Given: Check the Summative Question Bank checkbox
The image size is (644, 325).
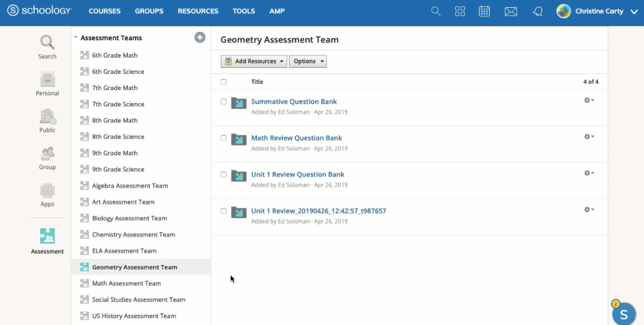Looking at the screenshot, I should (x=224, y=101).
